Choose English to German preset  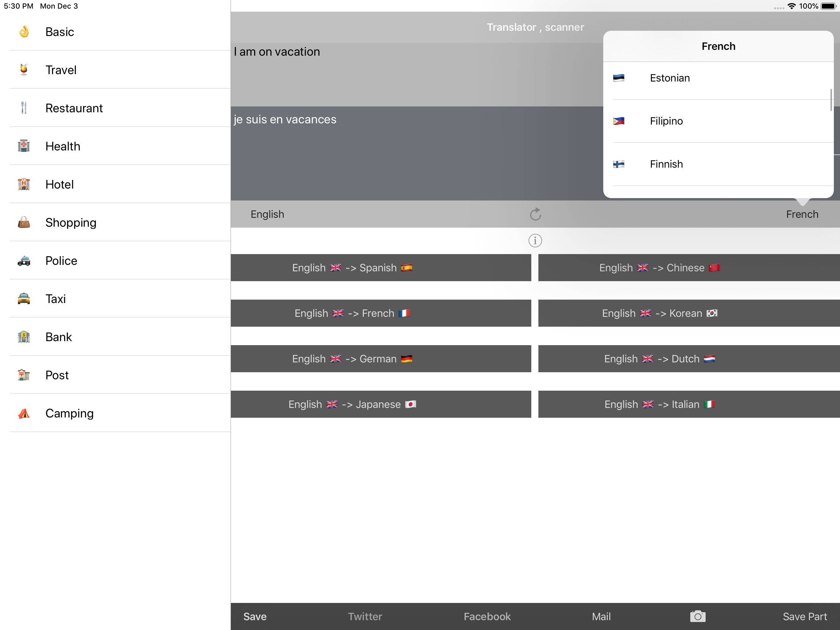pyautogui.click(x=381, y=359)
